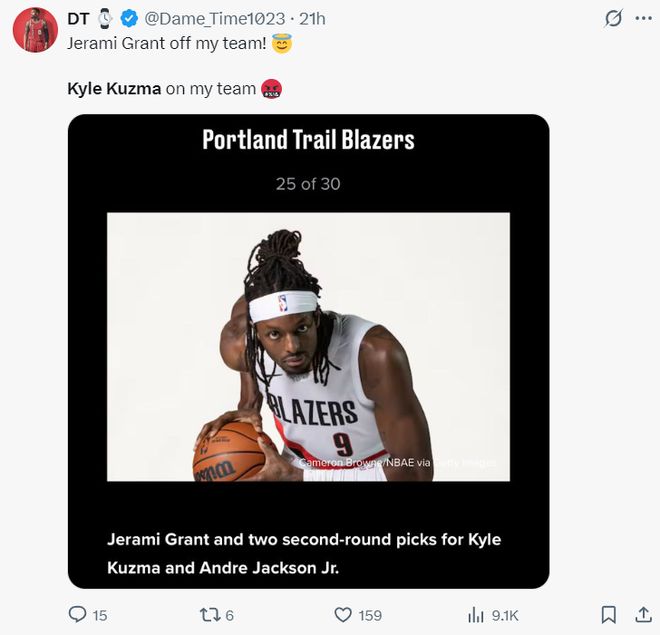The width and height of the screenshot is (660, 635).
Task: Open the Jerami Grant player photo
Action: pos(308,346)
